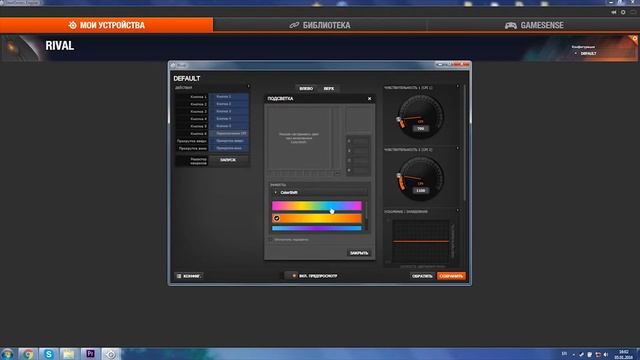Open SteelSeries Engine taskbar icon
The image size is (640, 360).
click(x=111, y=354)
